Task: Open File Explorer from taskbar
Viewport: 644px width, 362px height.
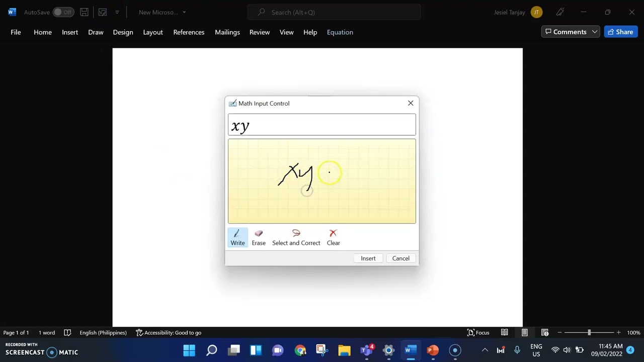Action: point(344,350)
